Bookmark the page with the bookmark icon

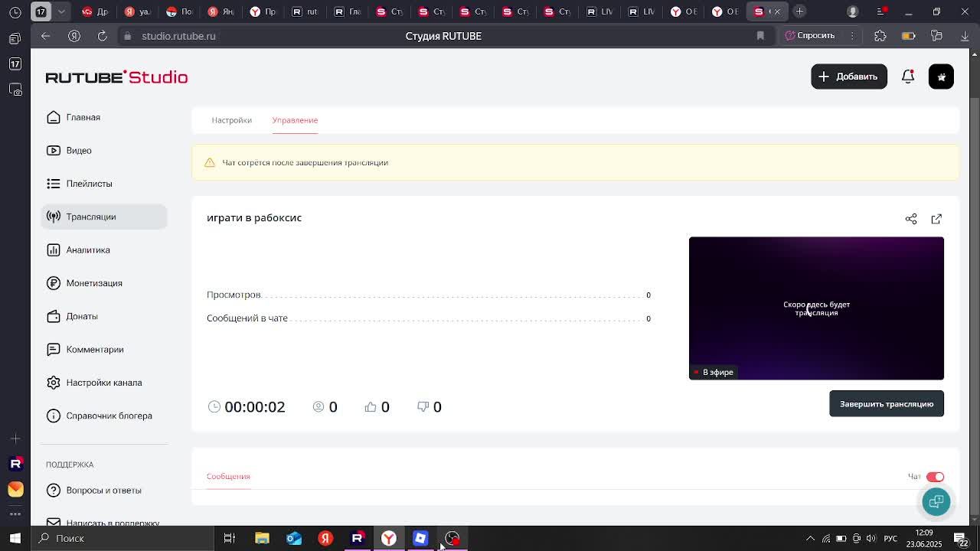tap(760, 36)
